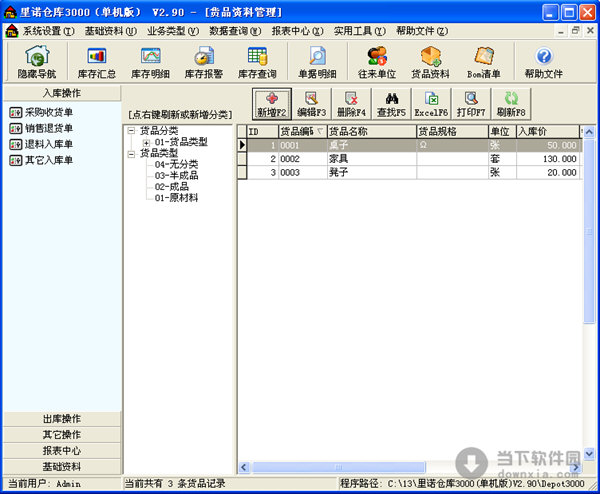Select the 凳子 row cell
This screenshot has height=494, width=600.
pyautogui.click(x=372, y=173)
